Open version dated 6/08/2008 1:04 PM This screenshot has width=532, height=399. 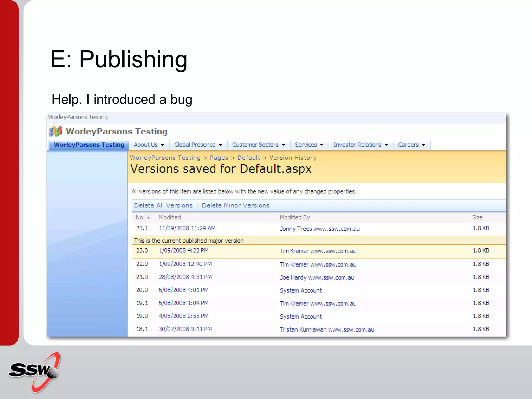[x=184, y=303]
